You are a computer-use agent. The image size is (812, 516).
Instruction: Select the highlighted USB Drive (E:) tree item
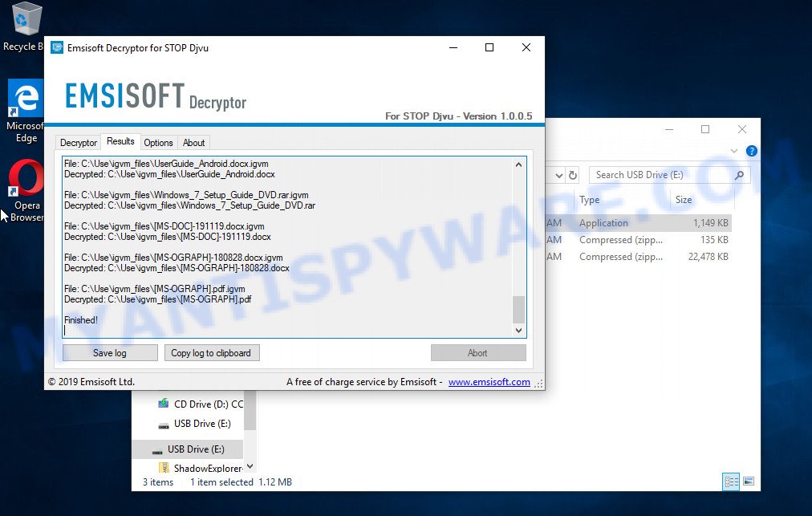coord(188,449)
